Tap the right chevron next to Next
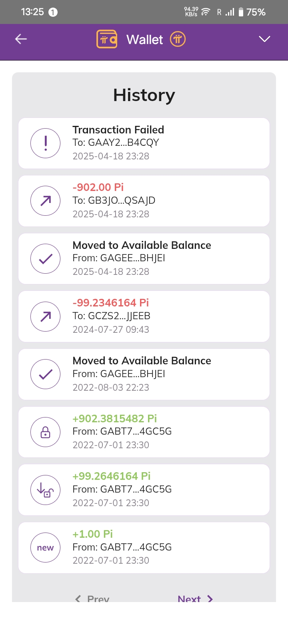288x644 pixels. pos(210,598)
